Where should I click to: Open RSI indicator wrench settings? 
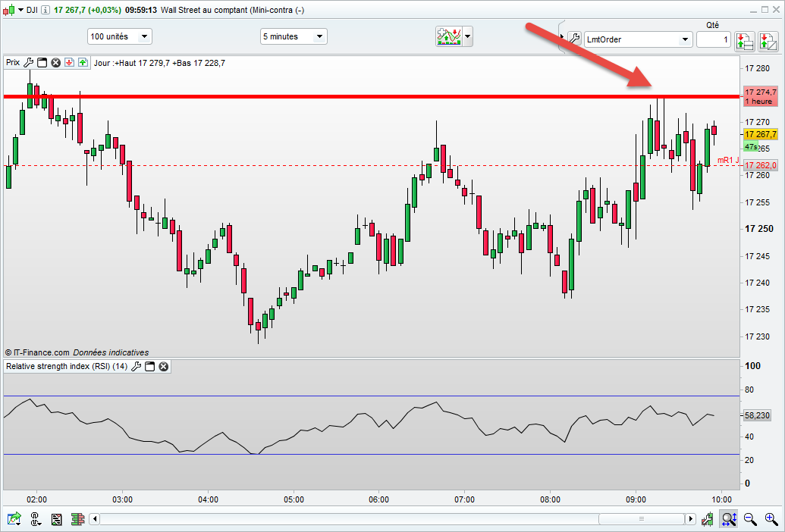coord(137,367)
